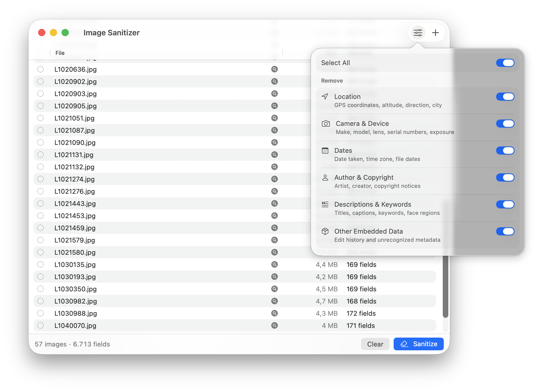Click the plus button to add images
543x392 pixels.
coord(435,33)
